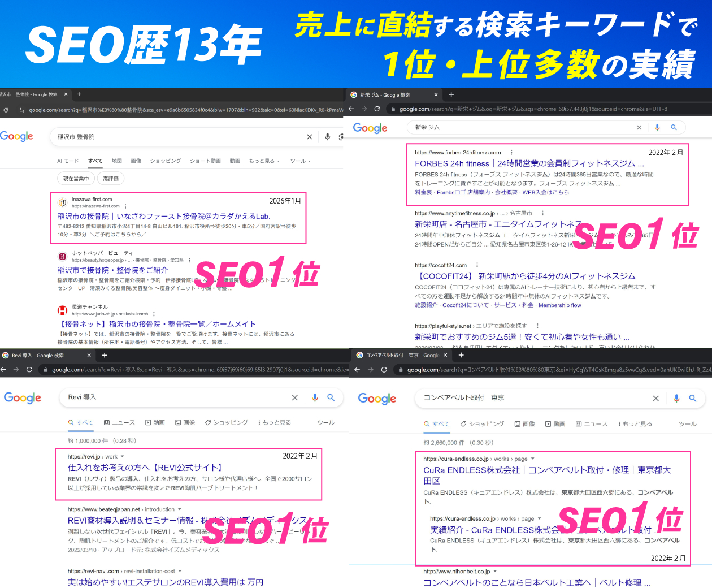The width and height of the screenshot is (712, 588).
Task: Click the 料金表 sitelink under FORBES
Action: tap(423, 192)
